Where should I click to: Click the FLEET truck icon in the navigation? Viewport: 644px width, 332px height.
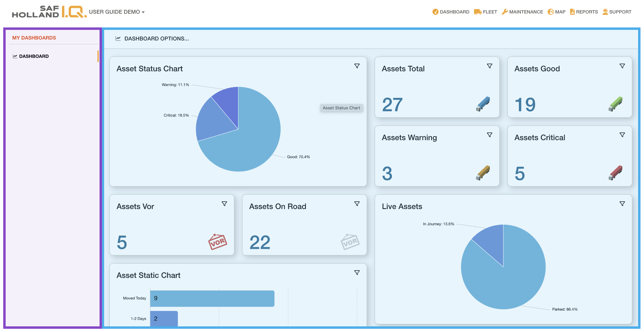point(477,12)
